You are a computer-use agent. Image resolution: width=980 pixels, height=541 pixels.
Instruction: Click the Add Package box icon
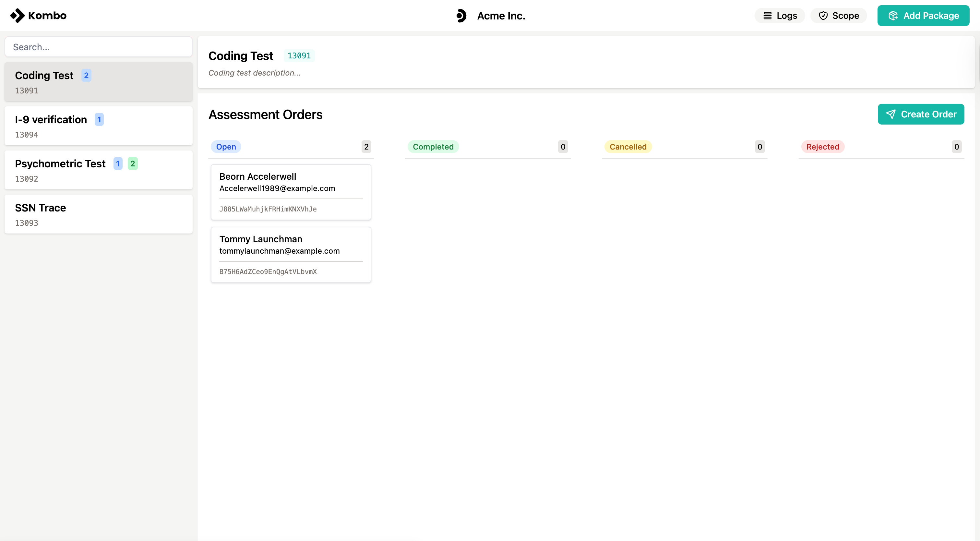[x=893, y=16]
